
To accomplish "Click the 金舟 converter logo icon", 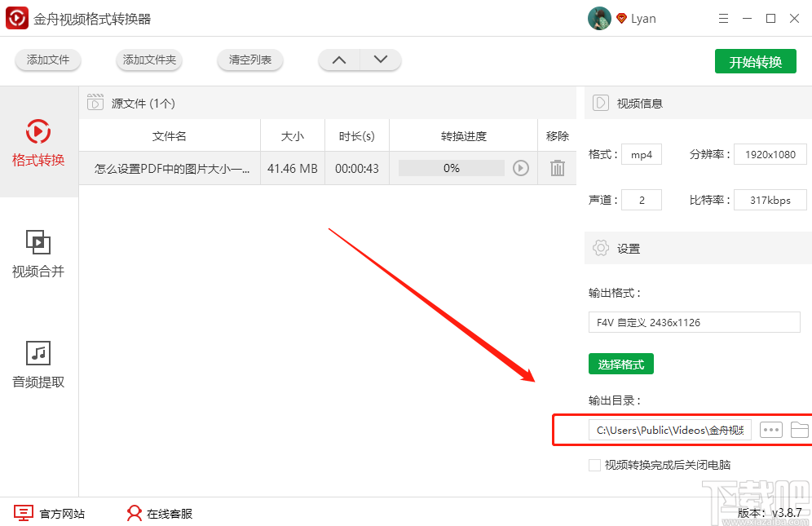I will point(16,17).
